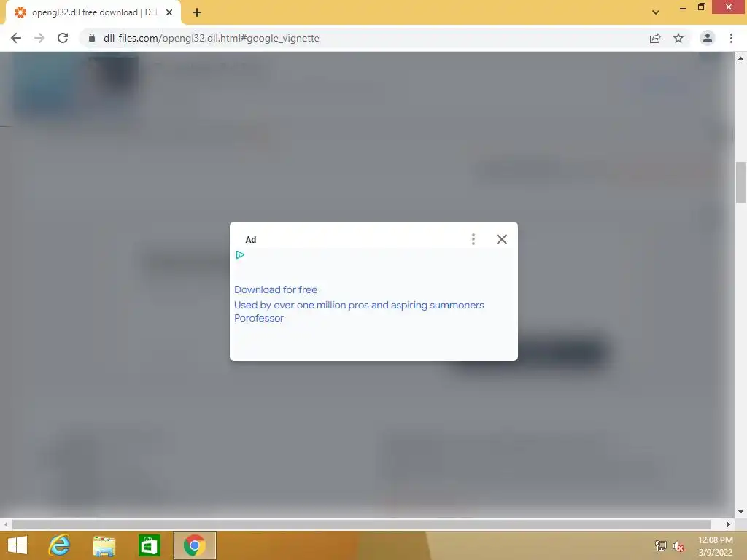Image resolution: width=747 pixels, height=560 pixels.
Task: Click the muted volume tray icon
Action: tap(678, 546)
